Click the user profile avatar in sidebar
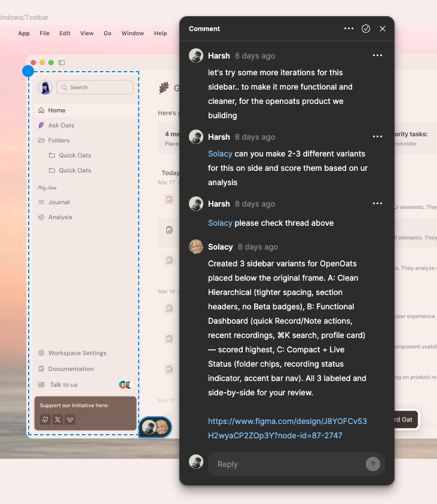The width and height of the screenshot is (437, 504). point(45,87)
